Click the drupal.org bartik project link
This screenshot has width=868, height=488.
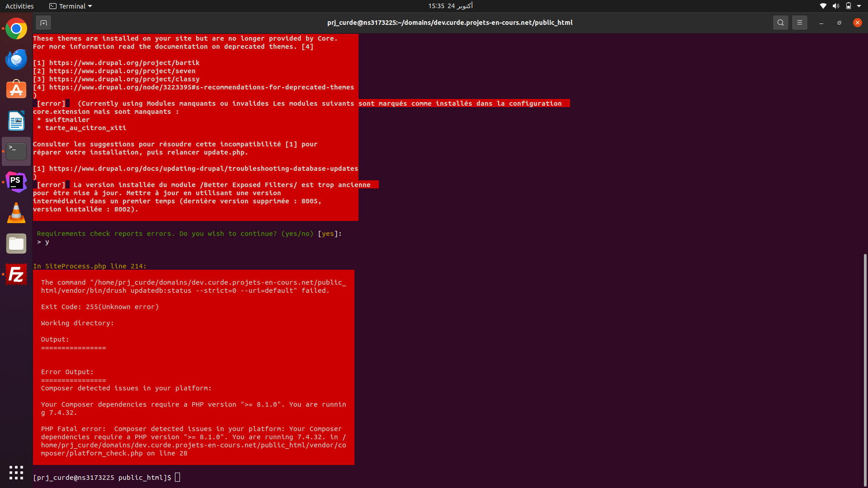[x=124, y=63]
